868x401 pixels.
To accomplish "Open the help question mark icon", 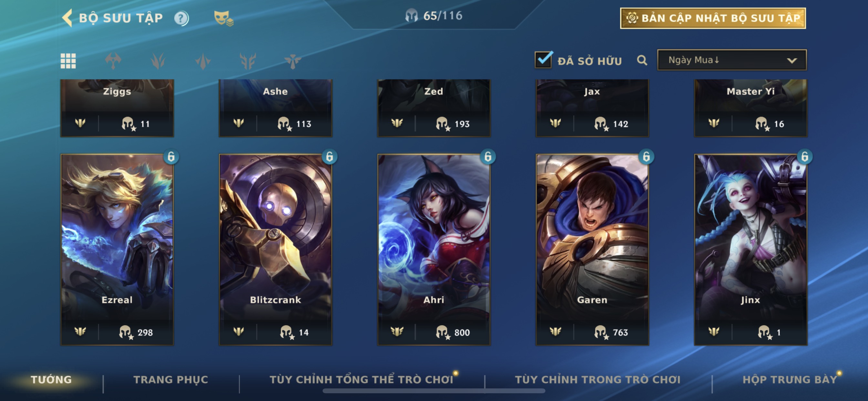I will (x=181, y=18).
